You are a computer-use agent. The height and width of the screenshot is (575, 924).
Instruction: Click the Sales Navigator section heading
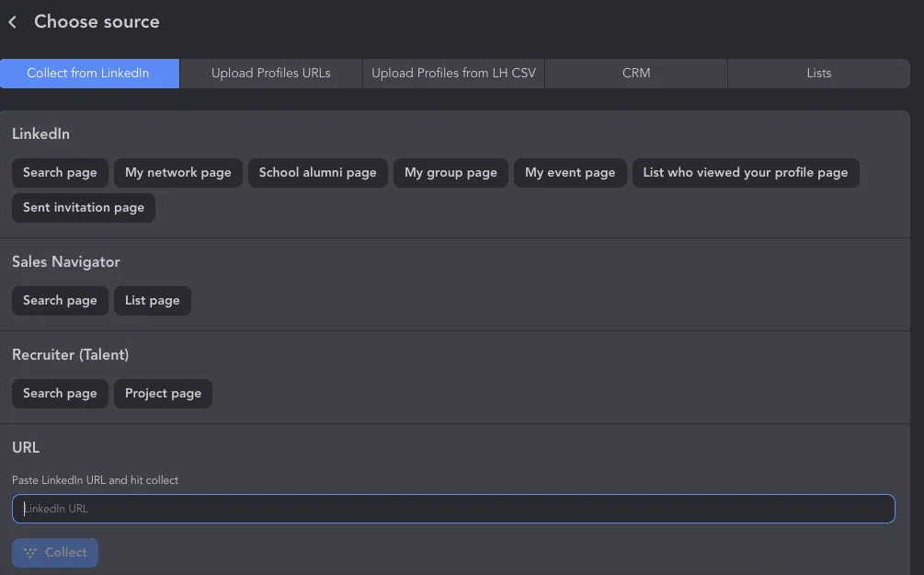(x=66, y=262)
